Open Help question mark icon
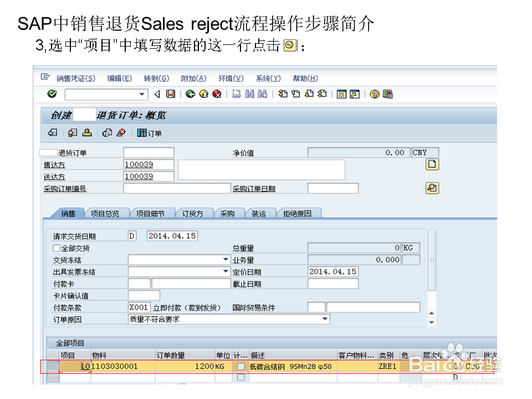This screenshot has width=532, height=399. (375, 94)
